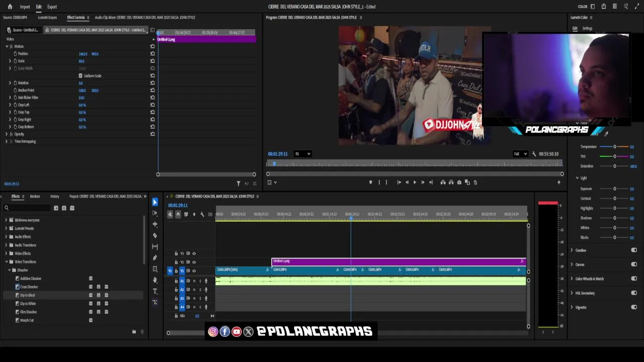The width and height of the screenshot is (644, 362).
Task: Switch to the Import workspace tab
Action: point(25,7)
